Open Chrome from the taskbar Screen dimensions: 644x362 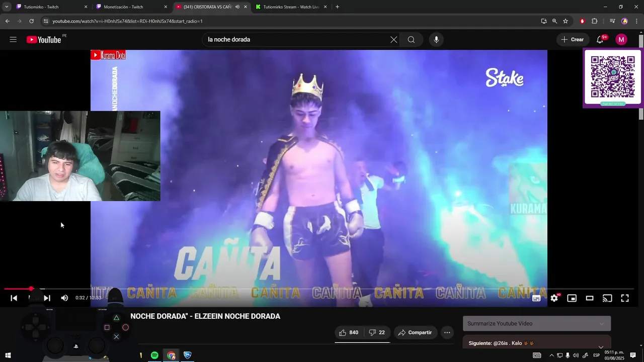(171, 355)
